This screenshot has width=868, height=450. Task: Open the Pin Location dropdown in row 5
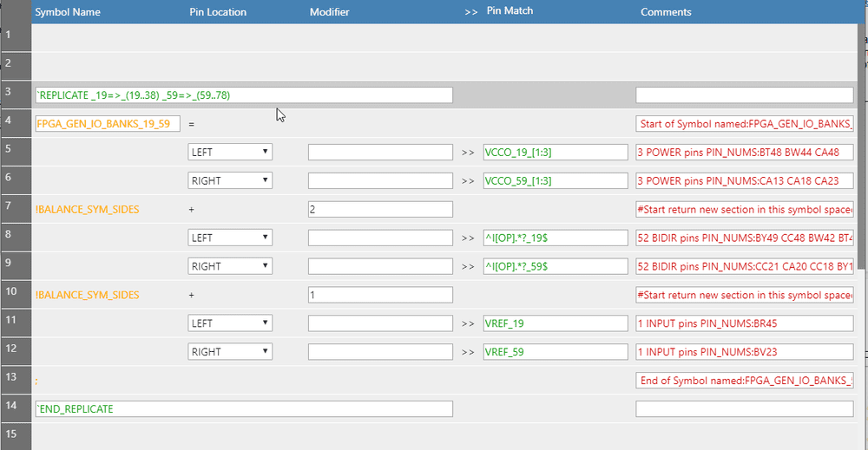coord(230,152)
